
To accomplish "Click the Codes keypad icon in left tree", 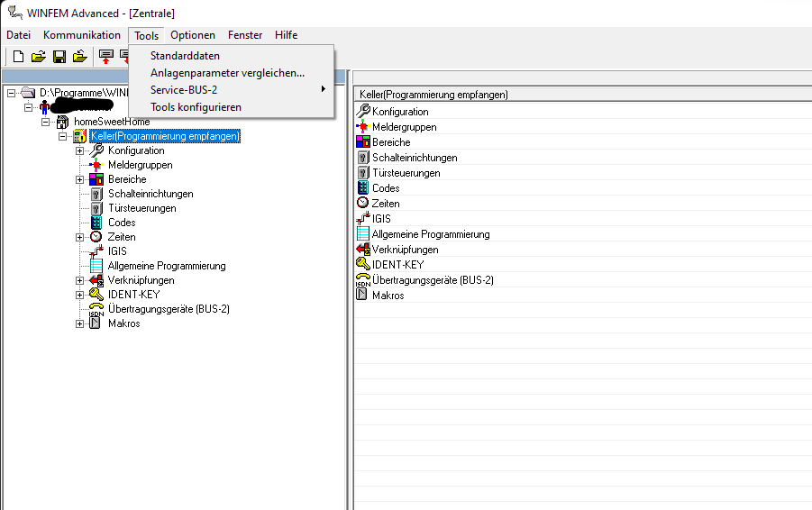I will click(96, 223).
